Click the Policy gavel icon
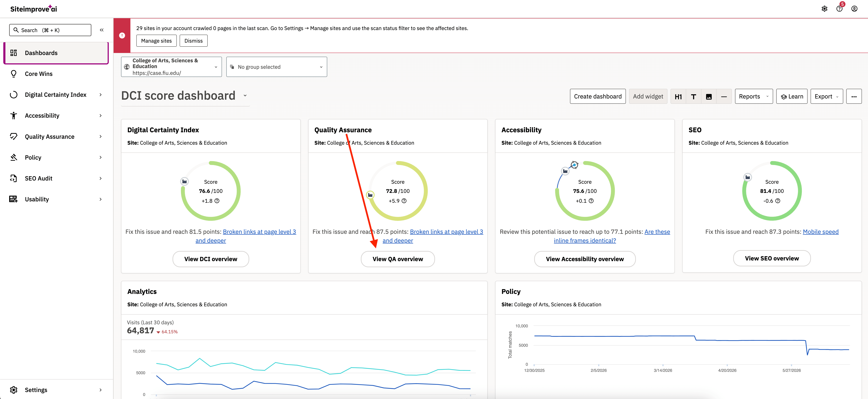Viewport: 868px width, 399px height. pyautogui.click(x=13, y=157)
